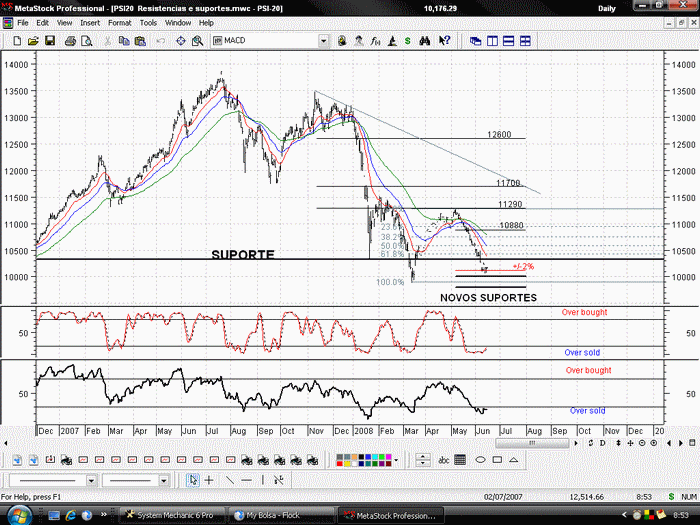
Task: Switch to System Mechanic 6 Pro taskbar button
Action: (173, 515)
